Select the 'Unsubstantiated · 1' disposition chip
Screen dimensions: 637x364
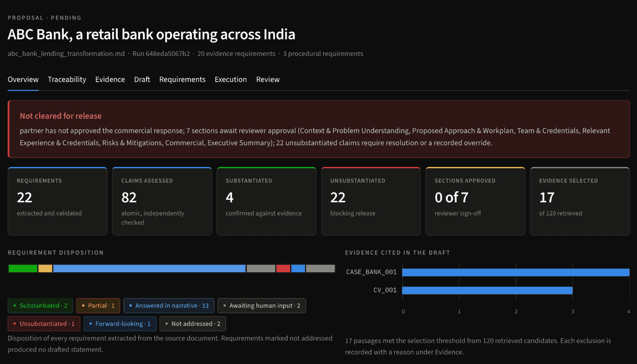click(44, 324)
